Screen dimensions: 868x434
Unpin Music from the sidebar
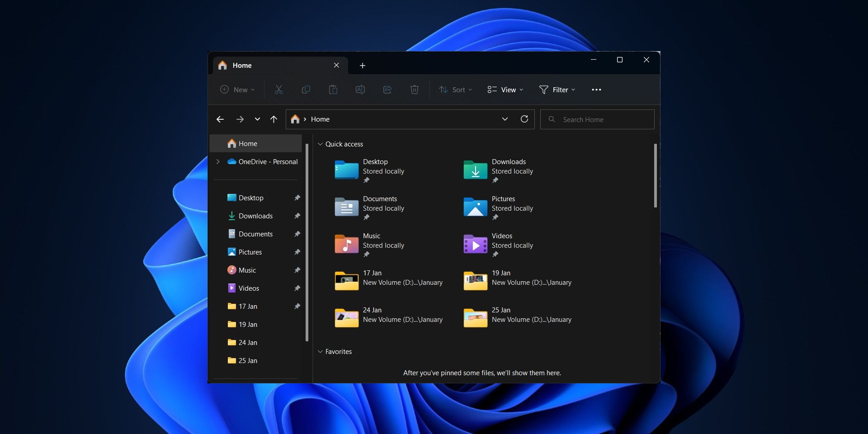pyautogui.click(x=297, y=270)
